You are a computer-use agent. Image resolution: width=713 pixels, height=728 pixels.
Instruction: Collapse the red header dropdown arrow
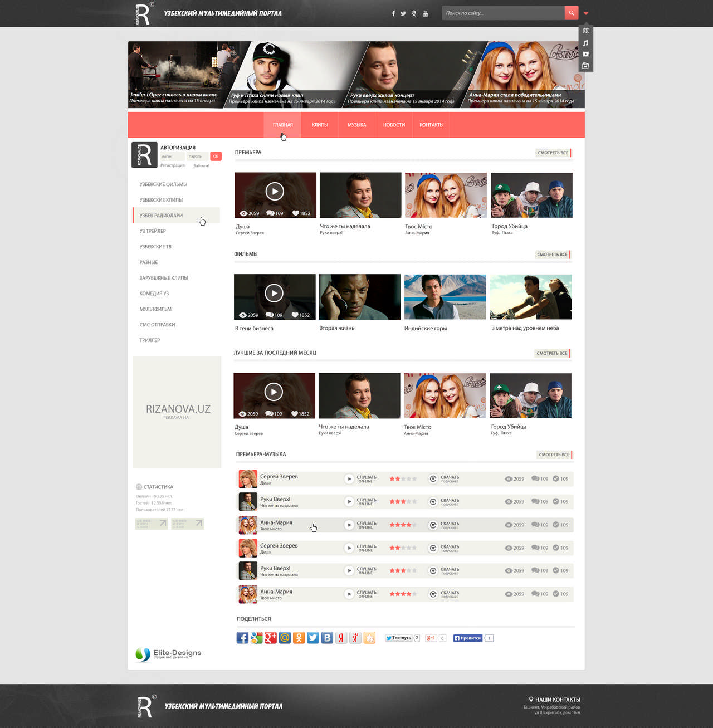586,13
